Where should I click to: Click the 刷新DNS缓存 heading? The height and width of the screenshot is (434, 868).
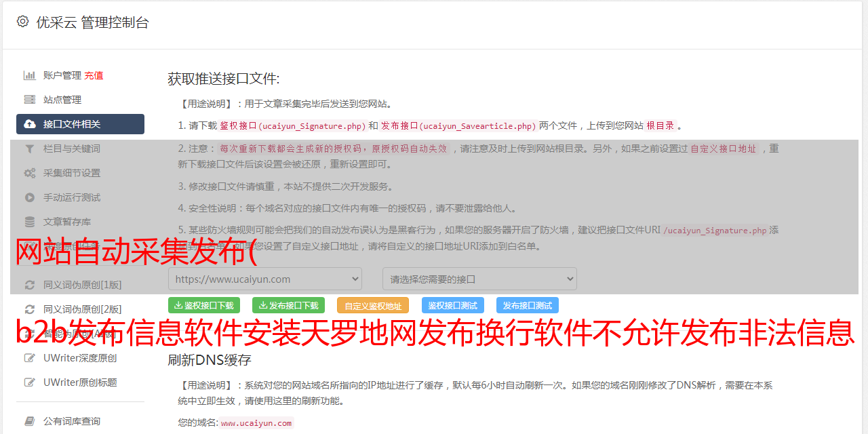click(x=210, y=360)
